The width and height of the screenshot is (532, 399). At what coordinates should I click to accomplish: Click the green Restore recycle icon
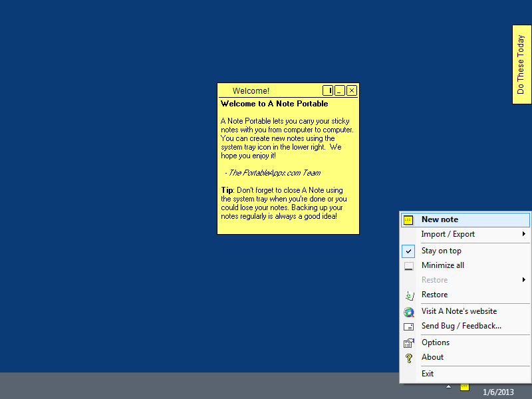[x=409, y=295]
